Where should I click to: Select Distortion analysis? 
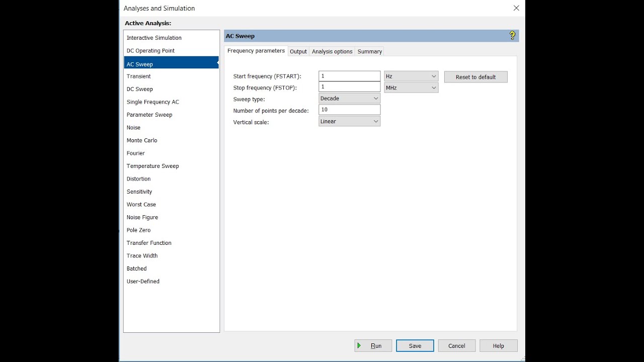pos(172,179)
